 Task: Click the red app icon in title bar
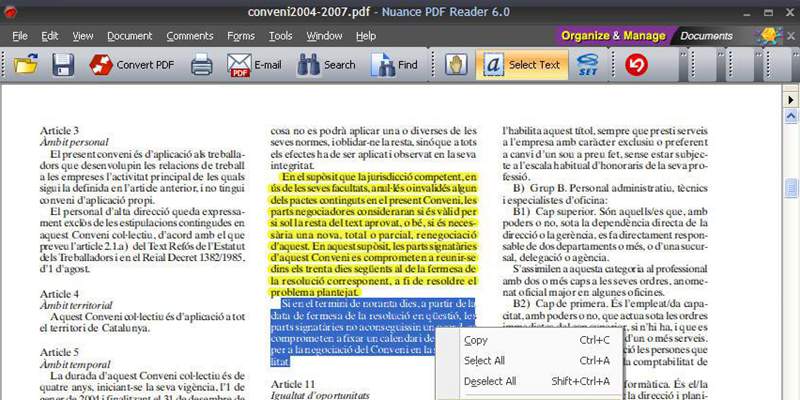[10, 12]
